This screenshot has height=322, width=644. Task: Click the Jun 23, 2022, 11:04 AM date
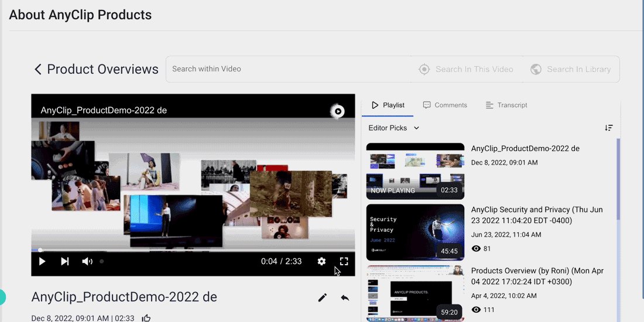tap(506, 235)
